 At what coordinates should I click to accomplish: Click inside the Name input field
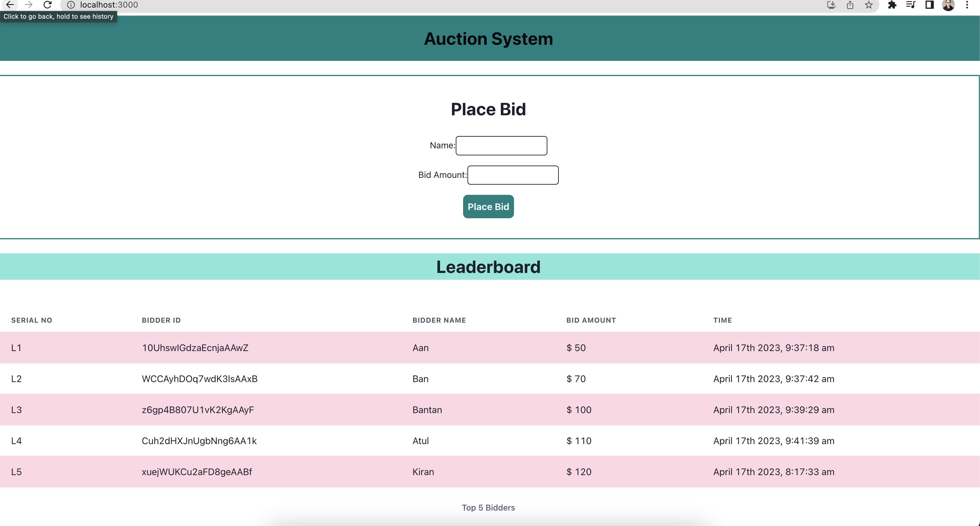(x=501, y=145)
